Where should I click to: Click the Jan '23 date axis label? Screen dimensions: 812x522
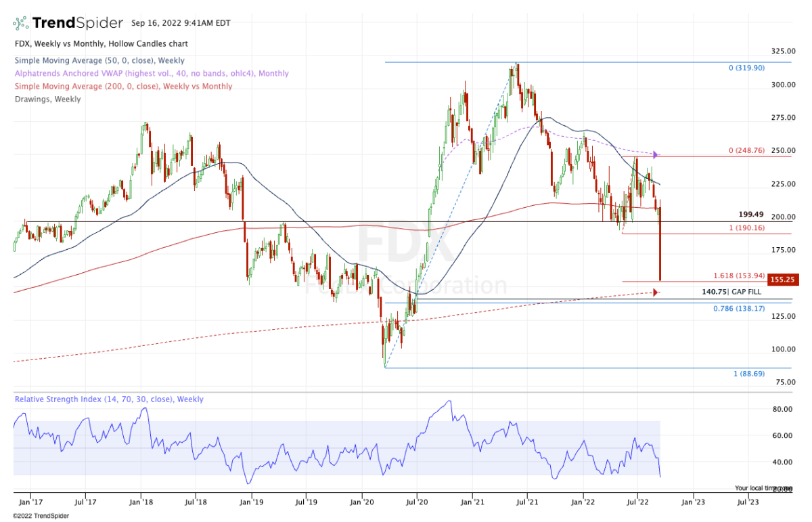coord(693,503)
